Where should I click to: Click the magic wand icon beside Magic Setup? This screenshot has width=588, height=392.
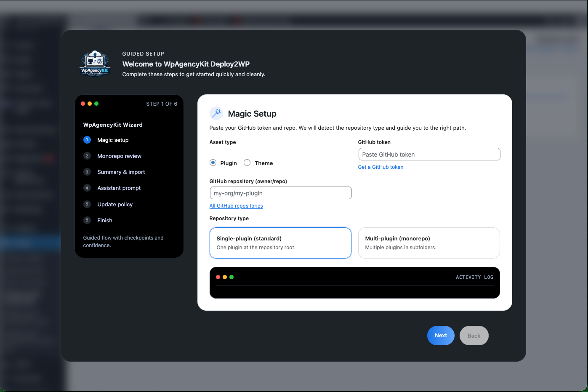click(216, 113)
